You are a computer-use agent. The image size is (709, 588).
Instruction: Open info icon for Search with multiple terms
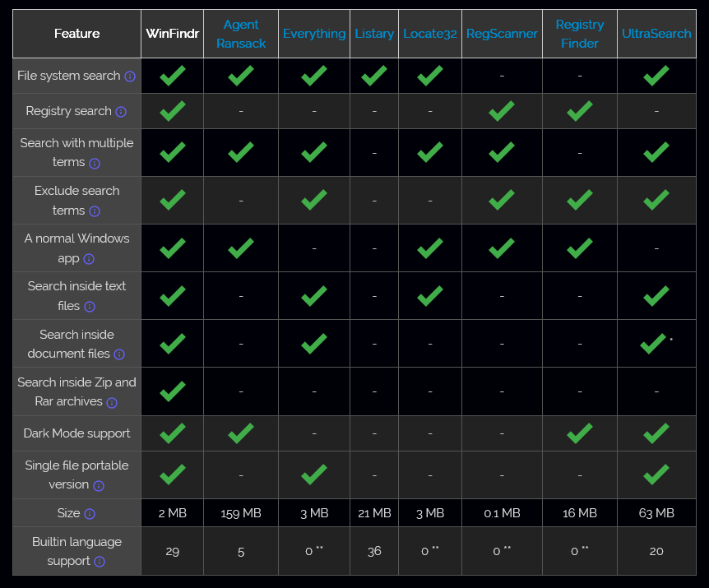[95, 163]
